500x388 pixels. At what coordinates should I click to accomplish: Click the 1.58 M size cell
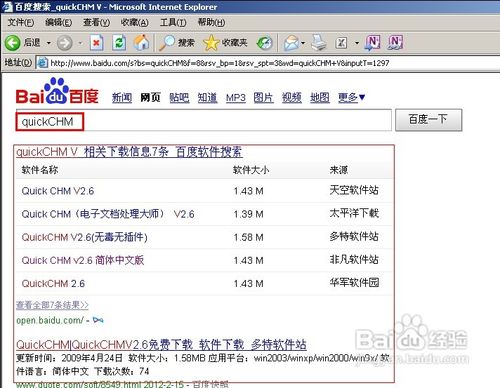point(248,237)
